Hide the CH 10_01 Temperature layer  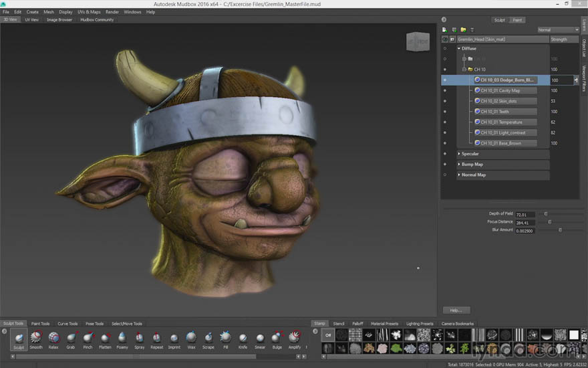click(x=445, y=122)
